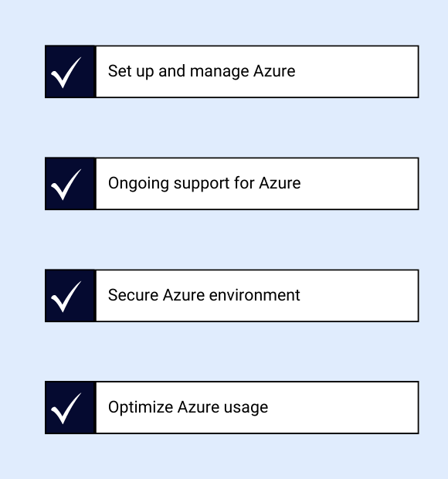Click the 'Secure Azure environment' text label
This screenshot has height=479, width=448.
tap(204, 295)
